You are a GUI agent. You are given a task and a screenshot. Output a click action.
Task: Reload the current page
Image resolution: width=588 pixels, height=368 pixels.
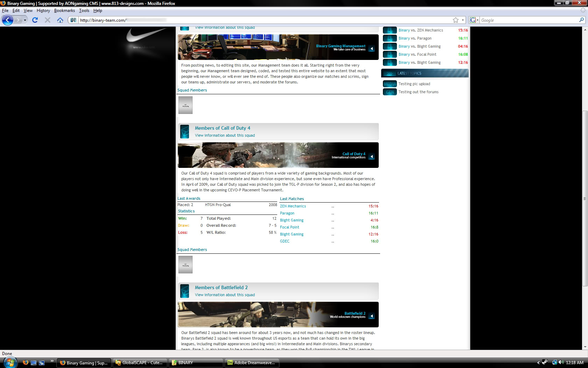[35, 20]
